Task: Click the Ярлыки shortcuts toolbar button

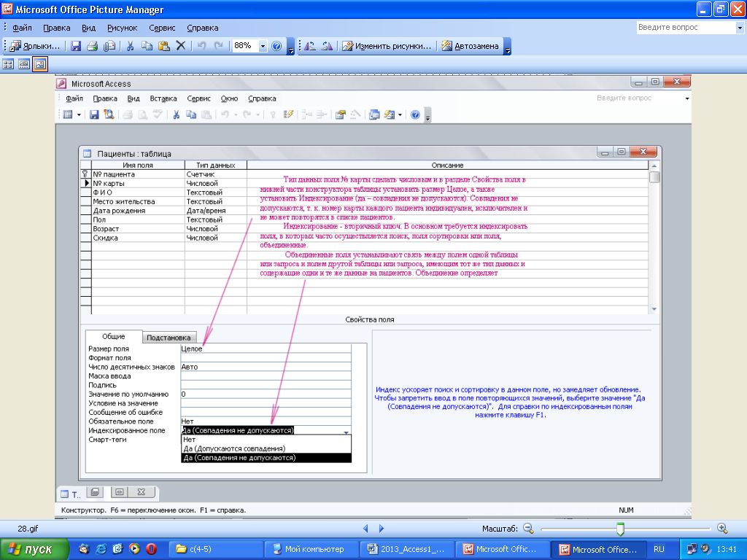Action: point(35,46)
